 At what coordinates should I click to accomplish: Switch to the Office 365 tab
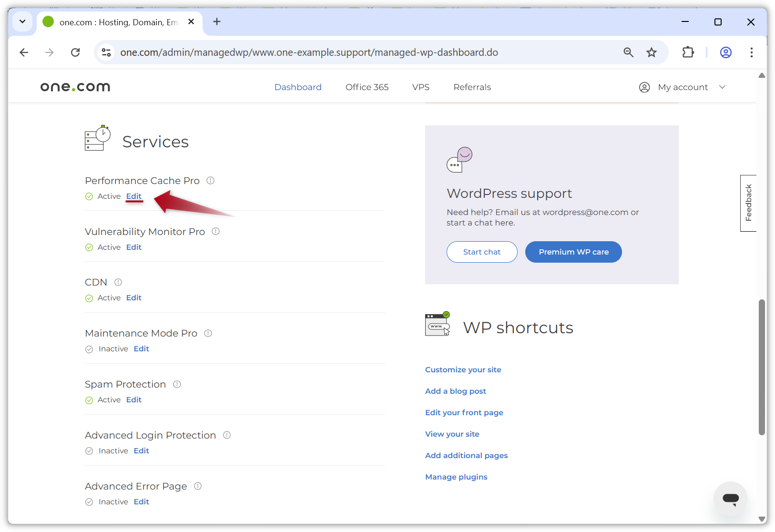click(367, 87)
